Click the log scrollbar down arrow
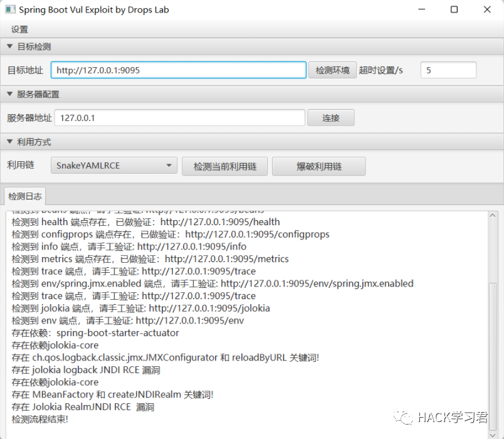504x439 pixels. pos(493,435)
